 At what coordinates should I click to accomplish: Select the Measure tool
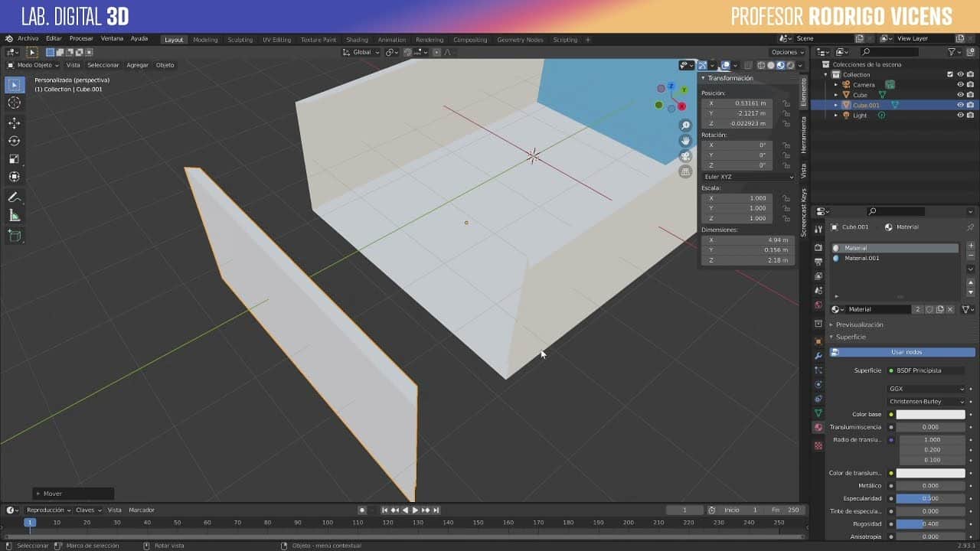[x=14, y=216]
